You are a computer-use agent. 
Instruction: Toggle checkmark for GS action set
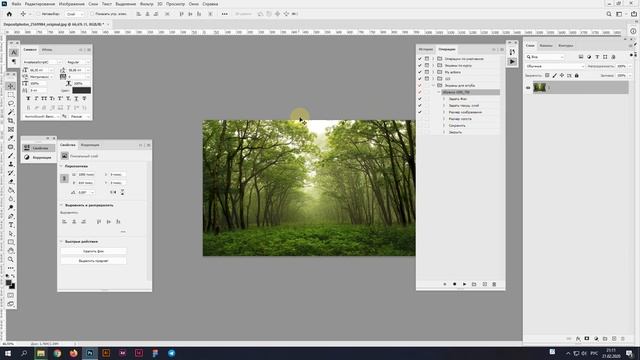[420, 79]
